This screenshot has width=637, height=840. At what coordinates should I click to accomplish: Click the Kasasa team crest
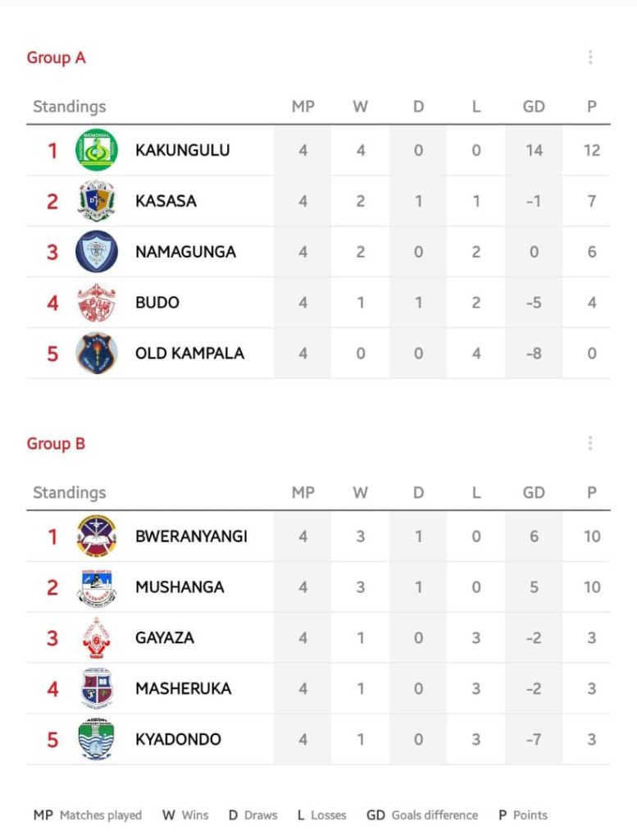(x=97, y=201)
